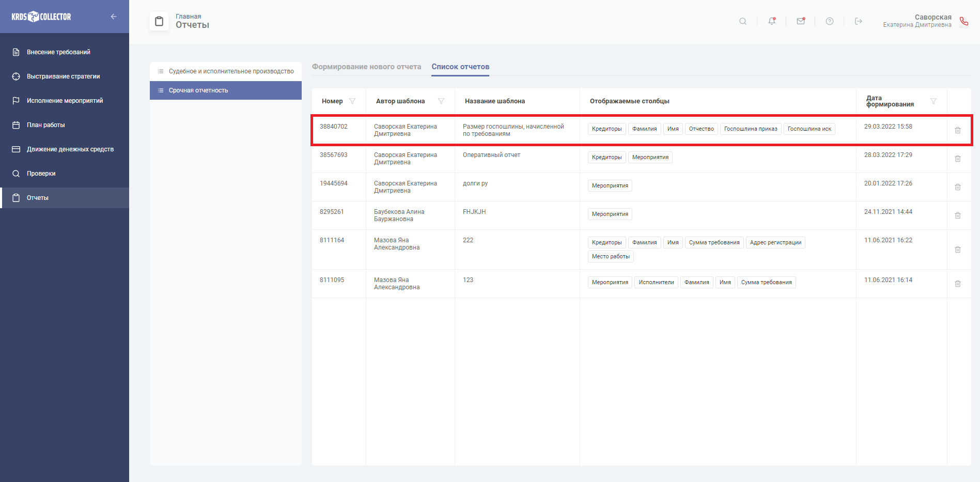The image size is (980, 482).
Task: Open the help question mark icon
Action: [830, 21]
